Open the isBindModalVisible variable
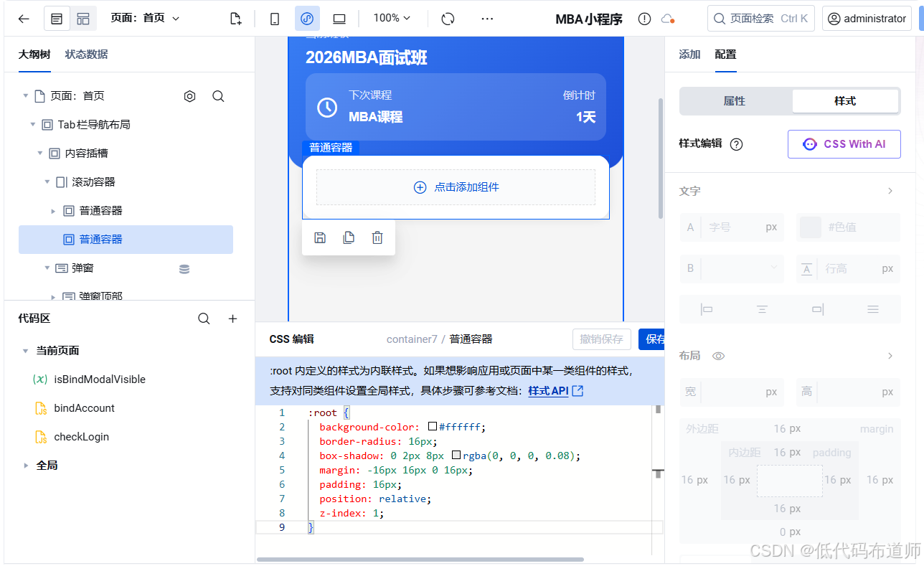 pyautogui.click(x=100, y=379)
